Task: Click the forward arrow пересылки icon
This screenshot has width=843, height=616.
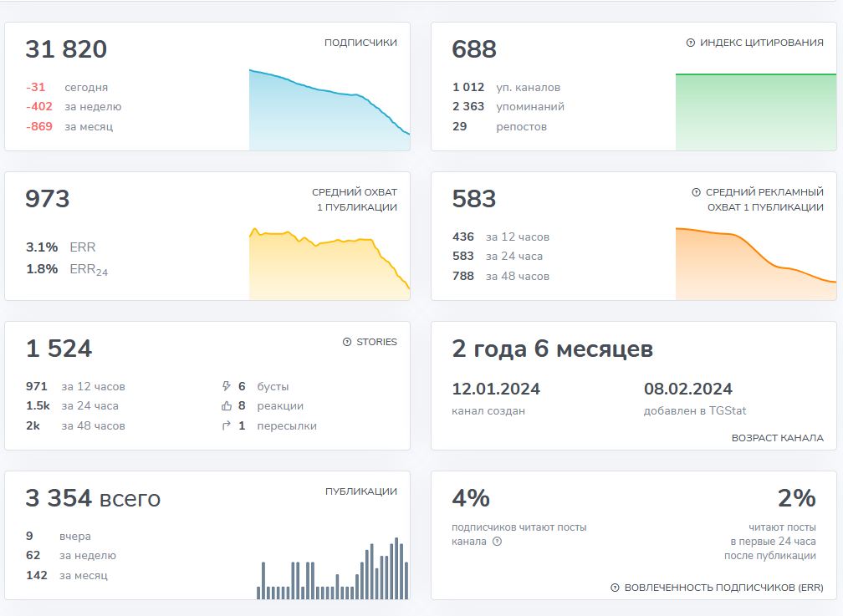Action: coord(227,425)
